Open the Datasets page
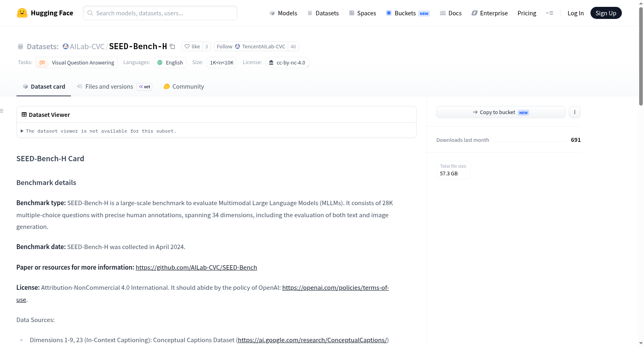Image resolution: width=644 pixels, height=347 pixels. pyautogui.click(x=323, y=13)
